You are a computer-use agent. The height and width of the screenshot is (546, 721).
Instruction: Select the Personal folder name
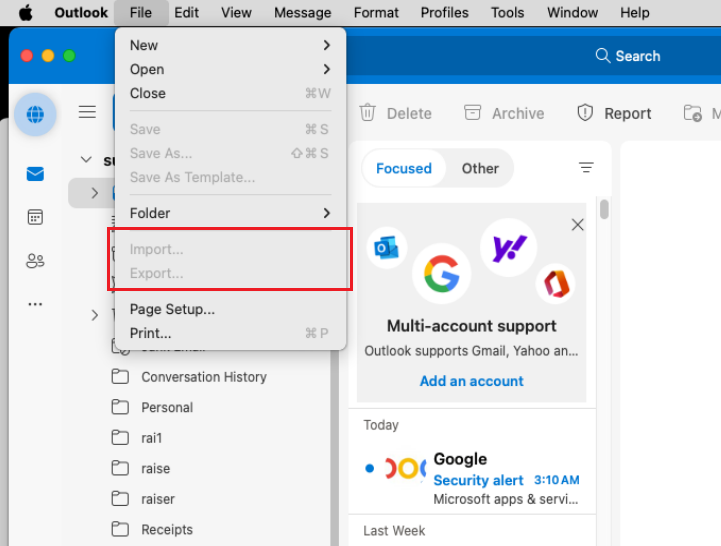point(167,407)
